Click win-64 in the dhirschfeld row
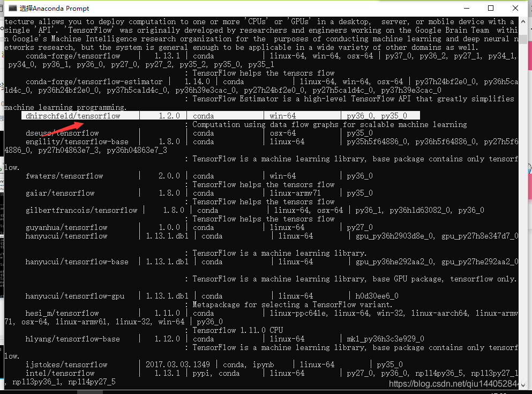This screenshot has width=532, height=394. 283,116
